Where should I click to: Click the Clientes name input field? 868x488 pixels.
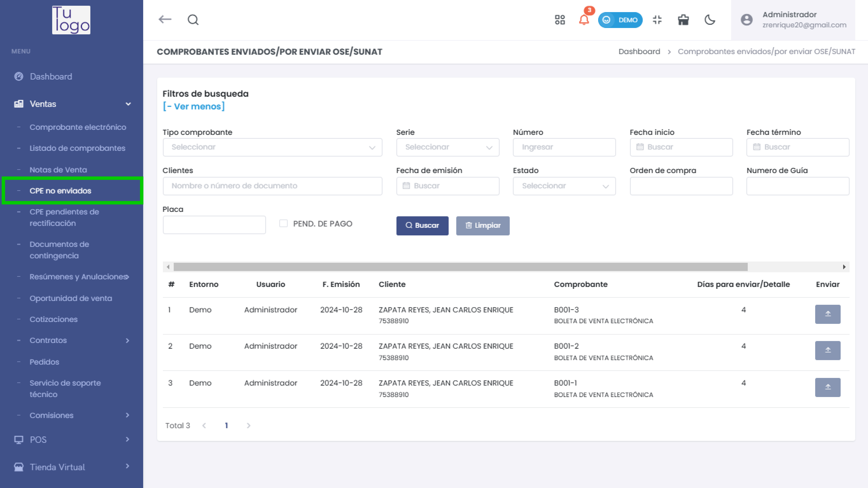tap(272, 186)
